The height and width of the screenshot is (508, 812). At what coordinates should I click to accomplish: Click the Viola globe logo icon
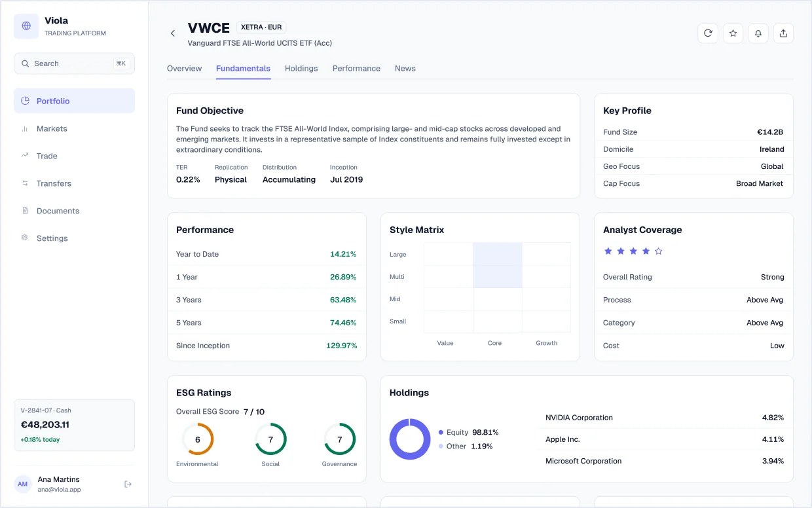(26, 26)
